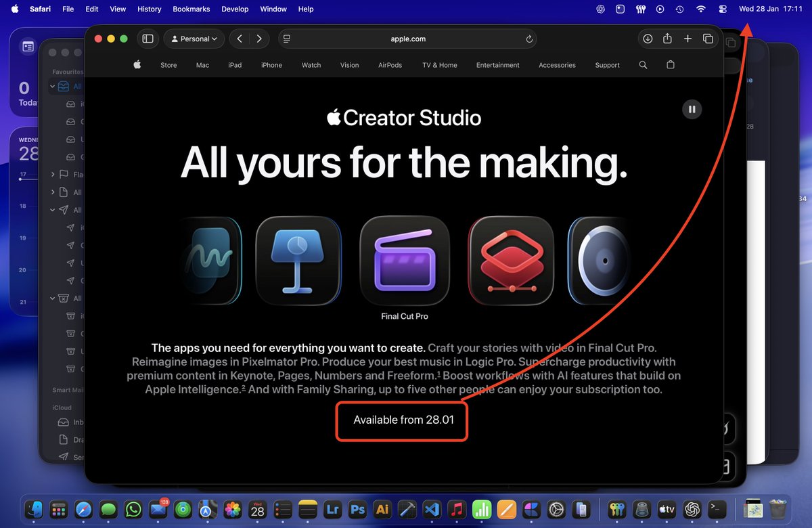Pause the Creator Studio animation
Screen dimensions: 812x528
pyautogui.click(x=692, y=109)
